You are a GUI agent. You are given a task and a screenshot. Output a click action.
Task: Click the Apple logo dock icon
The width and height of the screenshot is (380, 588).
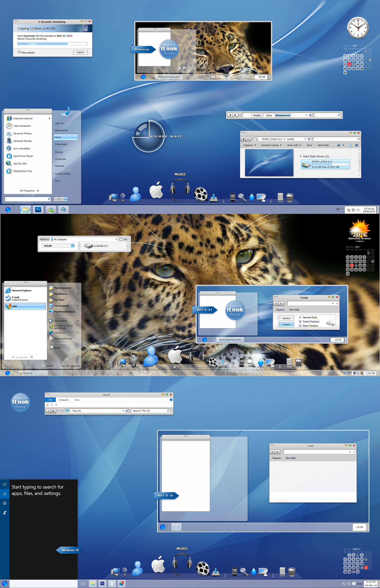pyautogui.click(x=156, y=191)
